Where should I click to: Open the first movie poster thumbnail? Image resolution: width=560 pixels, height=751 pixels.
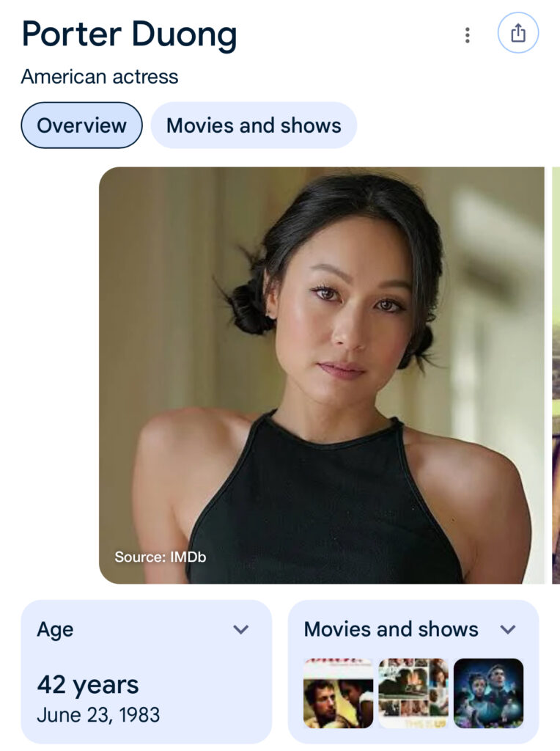click(338, 693)
